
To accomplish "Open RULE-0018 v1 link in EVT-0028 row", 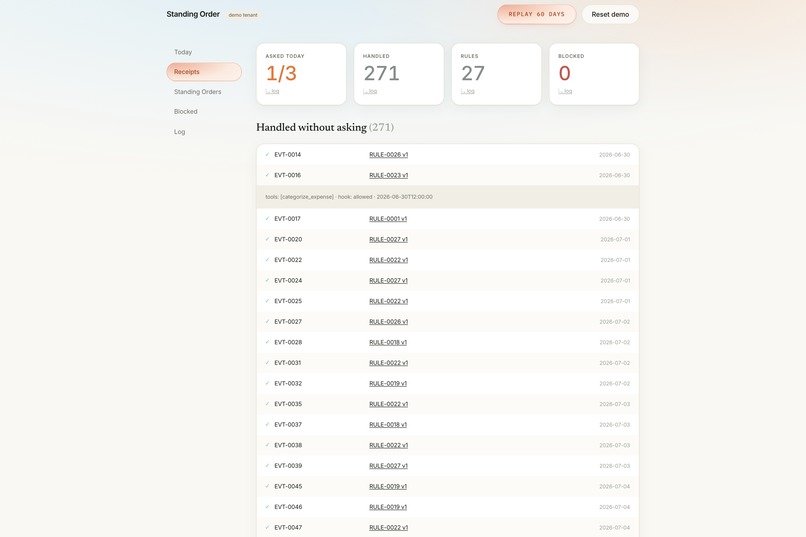I will pos(388,342).
